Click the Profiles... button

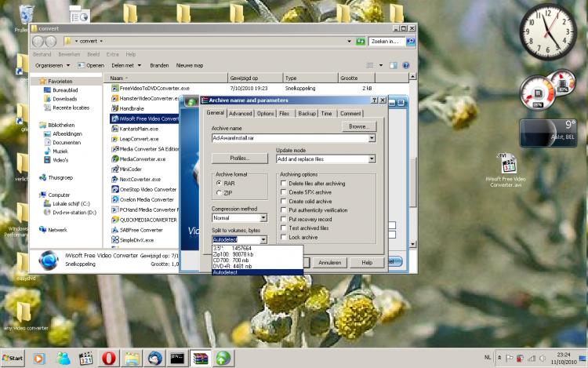pyautogui.click(x=239, y=158)
